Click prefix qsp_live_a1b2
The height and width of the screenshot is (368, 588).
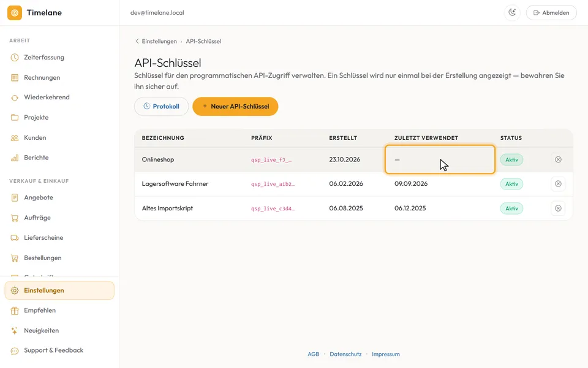click(x=273, y=184)
